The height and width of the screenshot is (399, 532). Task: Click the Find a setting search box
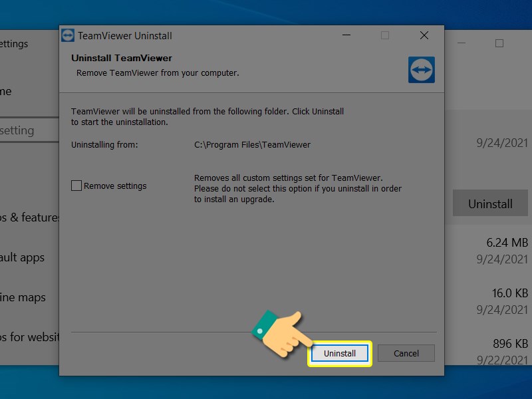[29, 130]
